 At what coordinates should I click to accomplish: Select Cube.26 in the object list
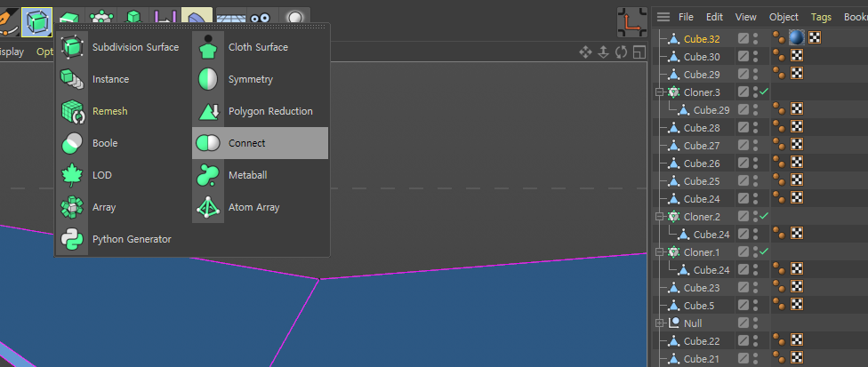tap(702, 164)
